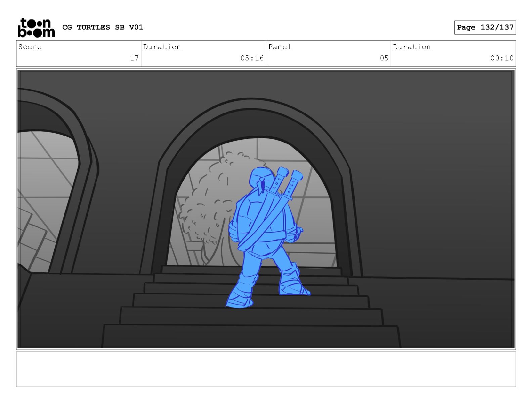Image resolution: width=532 pixels, height=411 pixels.
Task: Click the scene duration value '05:16'
Action: (252, 58)
